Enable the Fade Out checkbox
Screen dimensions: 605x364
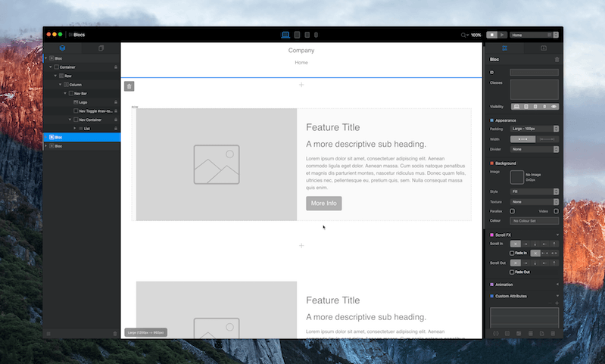512,272
